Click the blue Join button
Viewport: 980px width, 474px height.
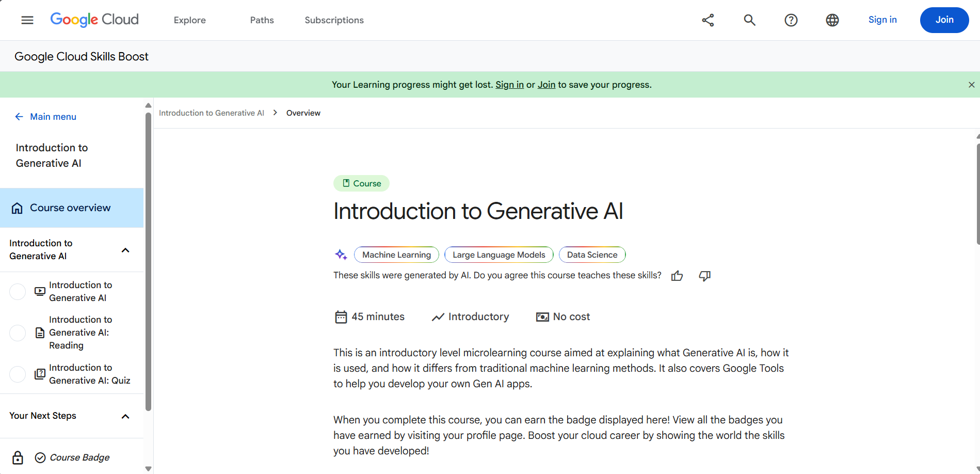[944, 20]
